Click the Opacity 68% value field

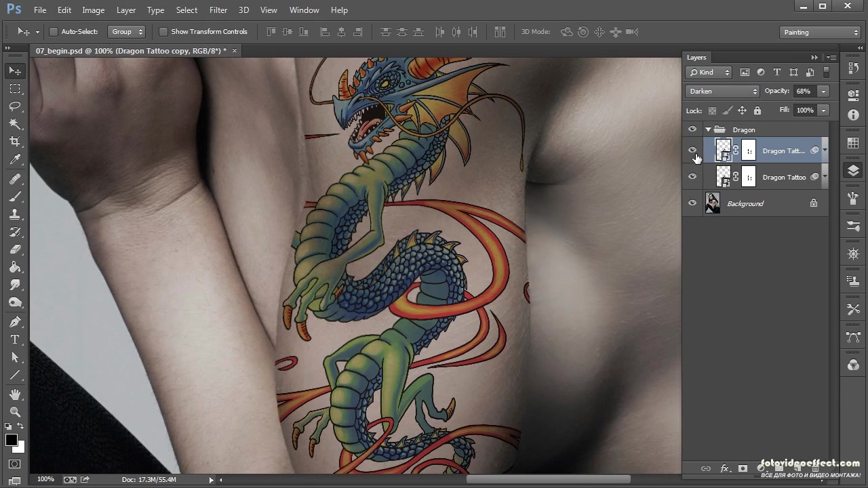pos(805,91)
